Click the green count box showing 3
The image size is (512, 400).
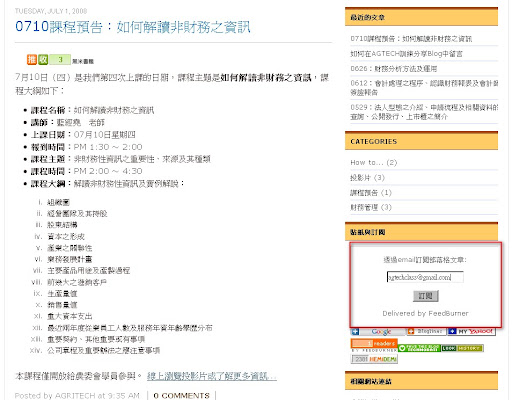60,60
